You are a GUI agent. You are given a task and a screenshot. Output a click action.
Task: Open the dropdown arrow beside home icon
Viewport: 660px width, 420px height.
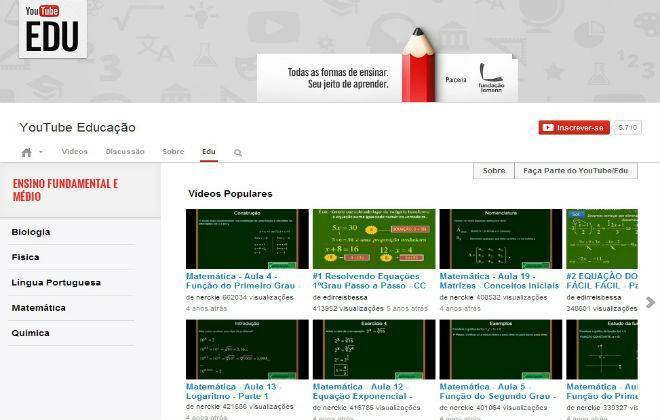tap(41, 152)
